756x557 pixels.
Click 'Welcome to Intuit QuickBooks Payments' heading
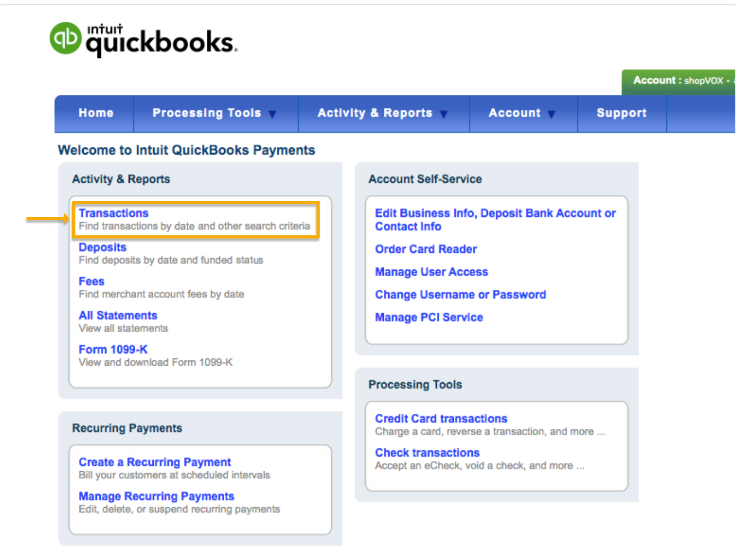(x=186, y=151)
